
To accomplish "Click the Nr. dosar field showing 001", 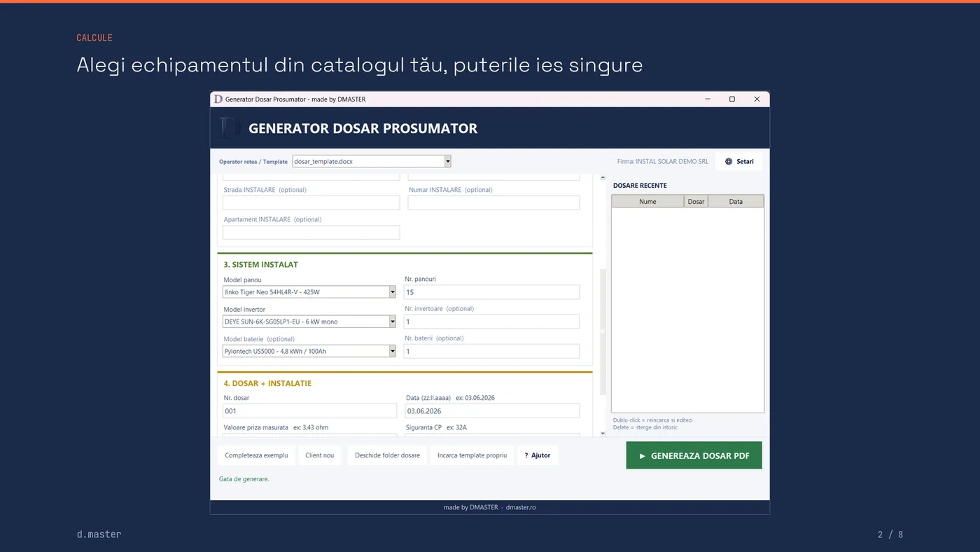I will tap(309, 411).
